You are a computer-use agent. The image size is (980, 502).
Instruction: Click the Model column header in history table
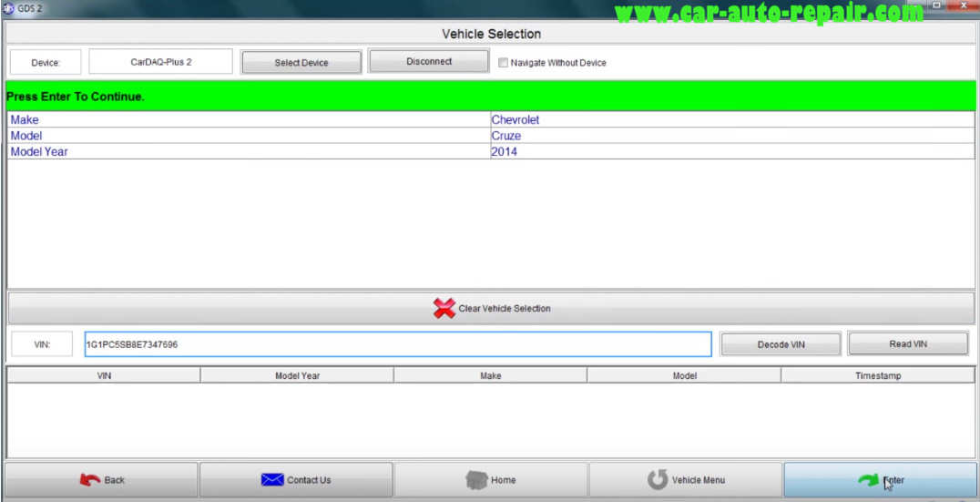[684, 375]
